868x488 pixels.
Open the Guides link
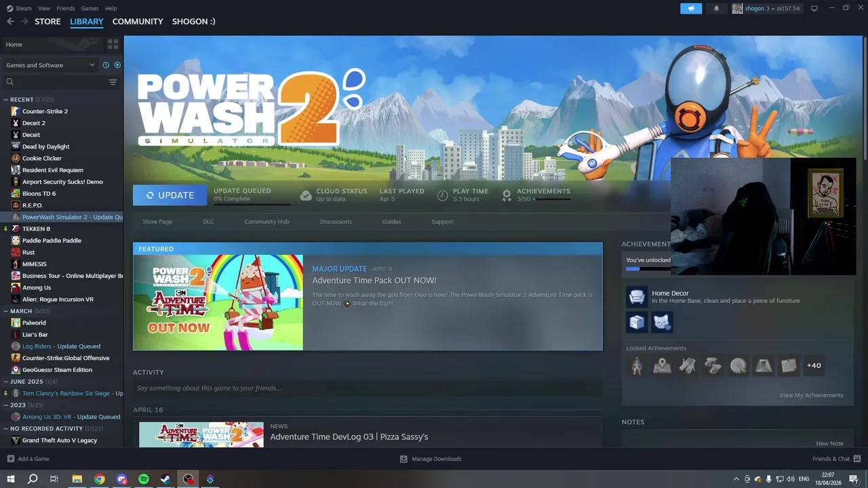click(x=391, y=222)
